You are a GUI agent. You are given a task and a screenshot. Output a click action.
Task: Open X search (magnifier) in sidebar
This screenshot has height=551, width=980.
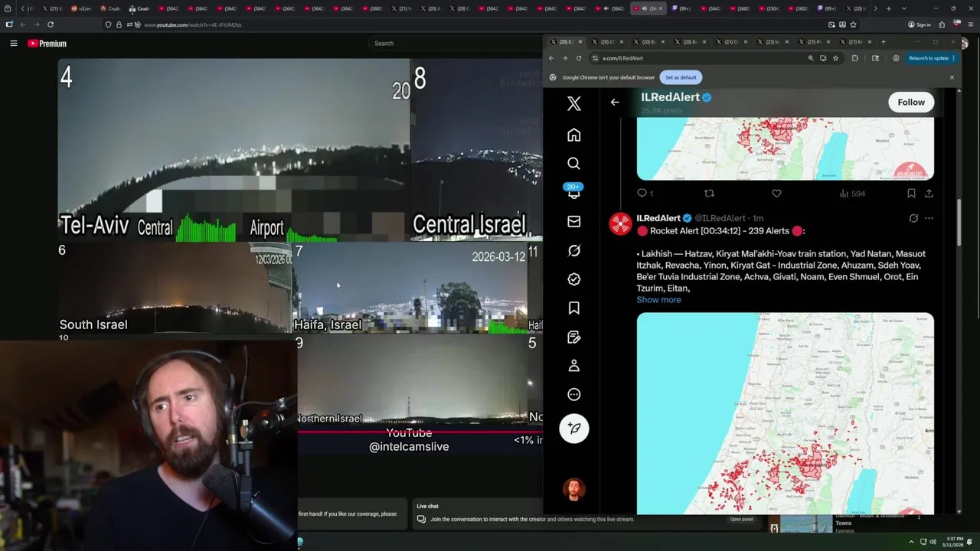click(573, 164)
